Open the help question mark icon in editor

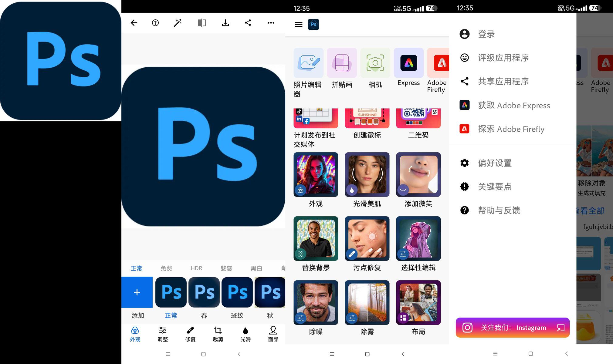click(155, 23)
